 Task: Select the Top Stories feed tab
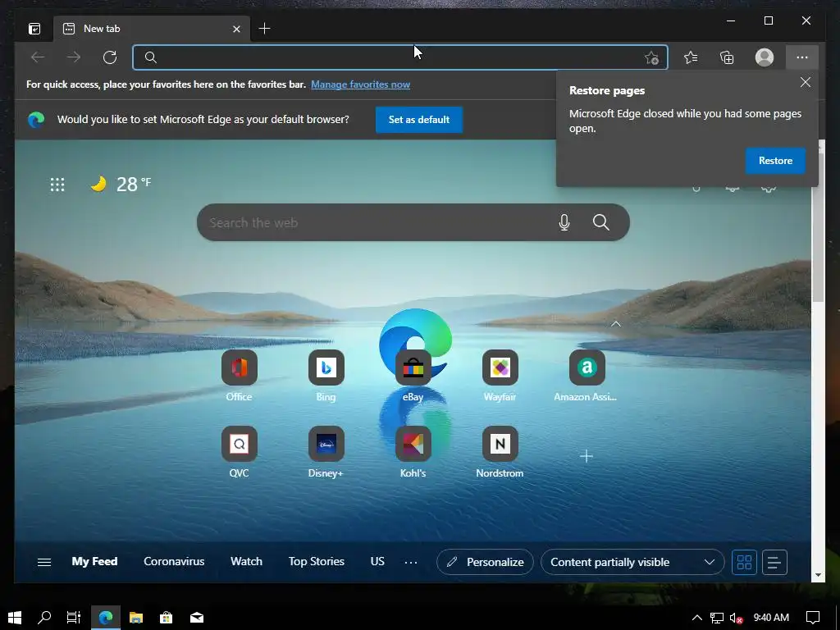[x=317, y=561]
